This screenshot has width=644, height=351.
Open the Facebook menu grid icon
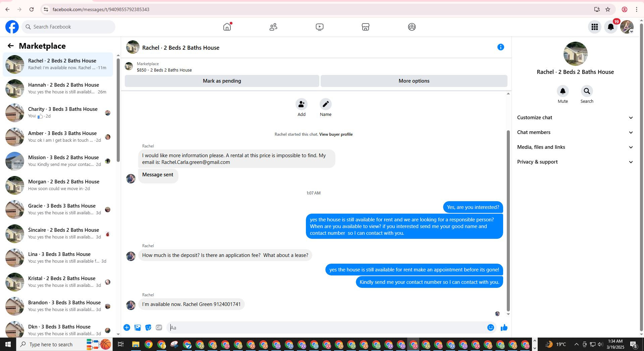click(x=595, y=27)
